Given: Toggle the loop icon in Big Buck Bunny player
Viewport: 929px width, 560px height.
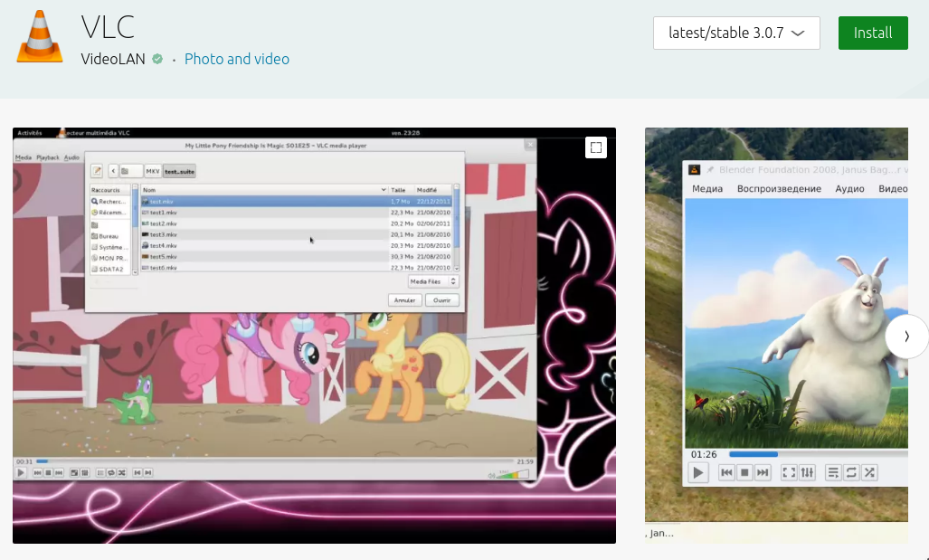Looking at the screenshot, I should pos(851,472).
